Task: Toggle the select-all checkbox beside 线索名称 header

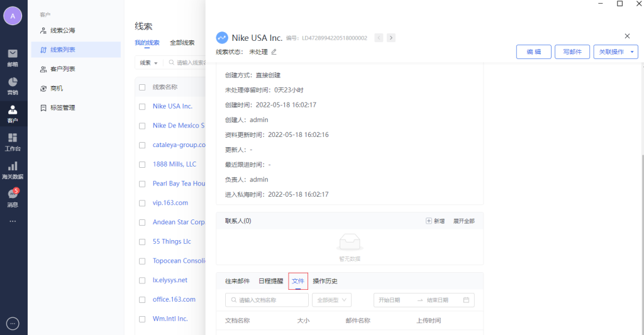Action: [x=142, y=87]
